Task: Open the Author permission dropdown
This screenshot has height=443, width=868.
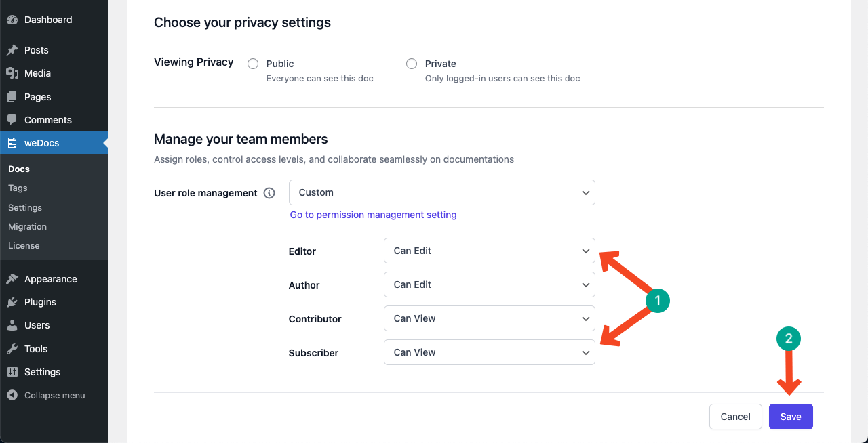Action: pos(490,284)
